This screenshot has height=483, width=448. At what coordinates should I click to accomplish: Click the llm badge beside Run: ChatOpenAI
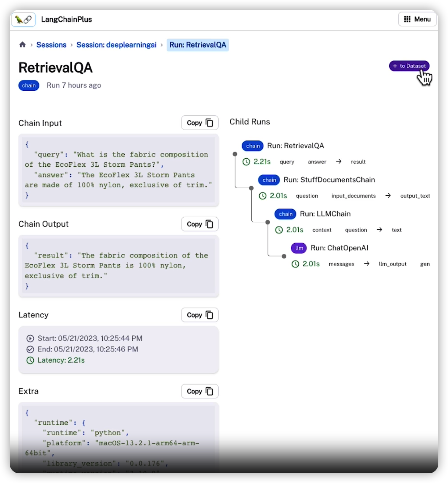(x=299, y=248)
